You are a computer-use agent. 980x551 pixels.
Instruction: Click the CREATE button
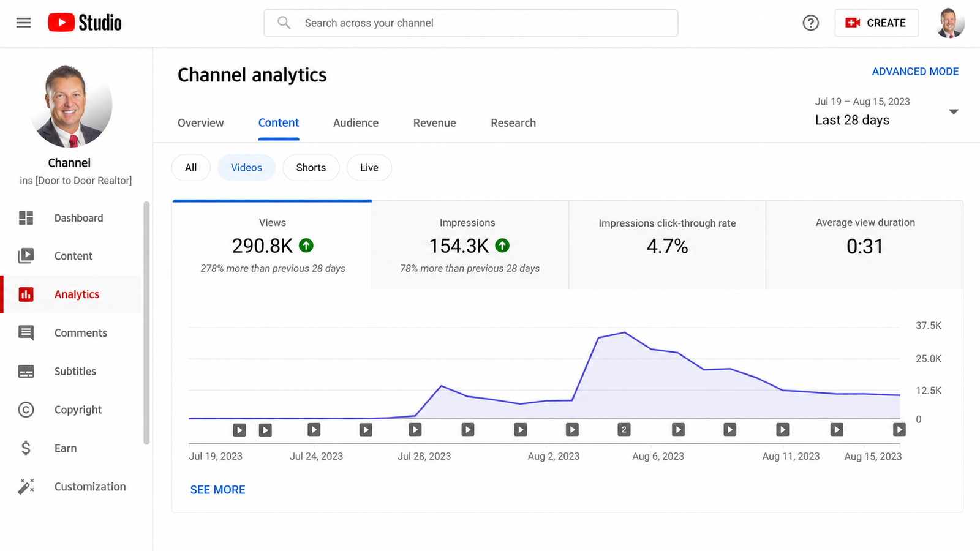point(876,23)
